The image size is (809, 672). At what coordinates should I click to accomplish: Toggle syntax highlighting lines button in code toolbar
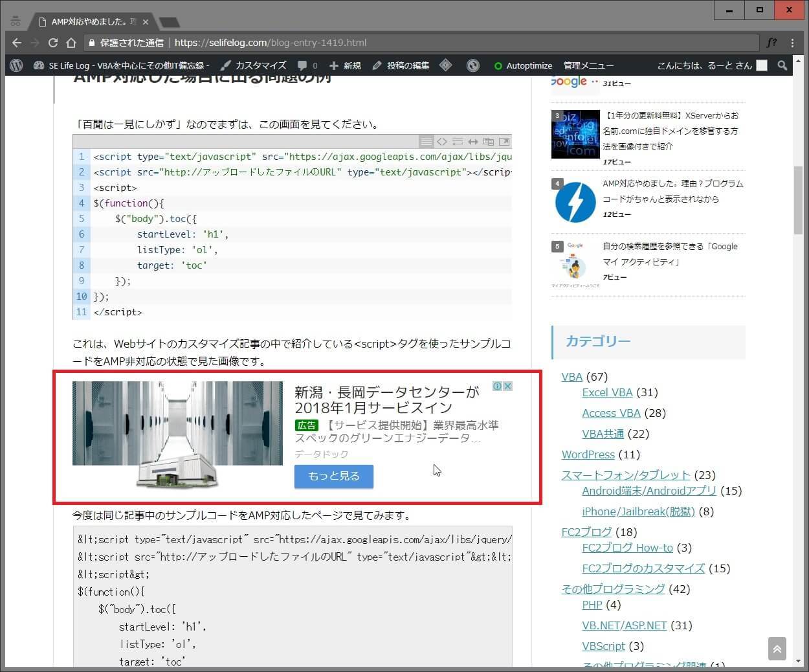426,142
